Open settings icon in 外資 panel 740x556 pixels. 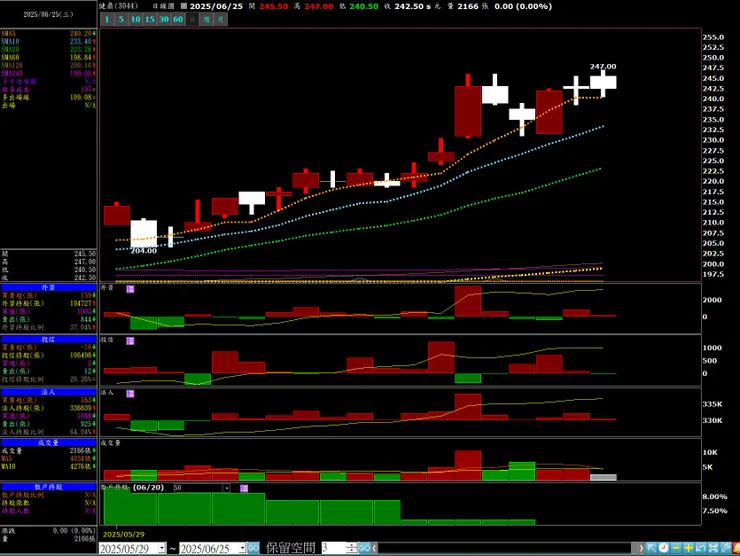click(130, 289)
